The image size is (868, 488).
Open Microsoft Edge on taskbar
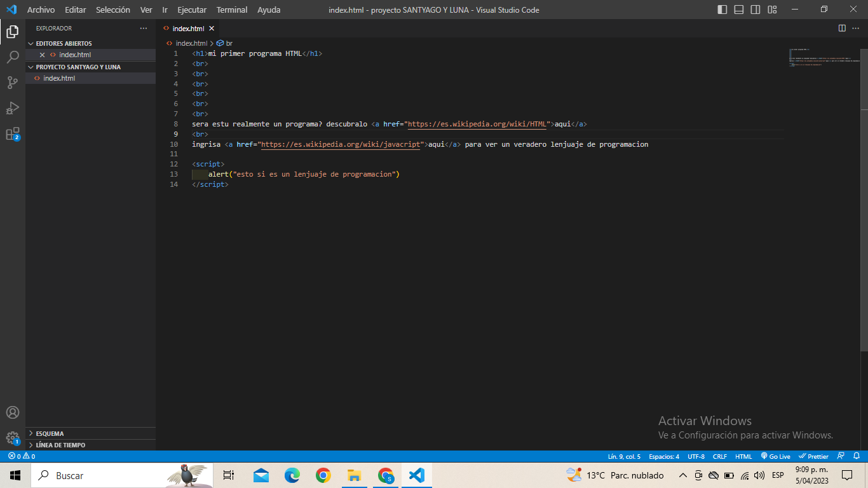click(x=292, y=475)
